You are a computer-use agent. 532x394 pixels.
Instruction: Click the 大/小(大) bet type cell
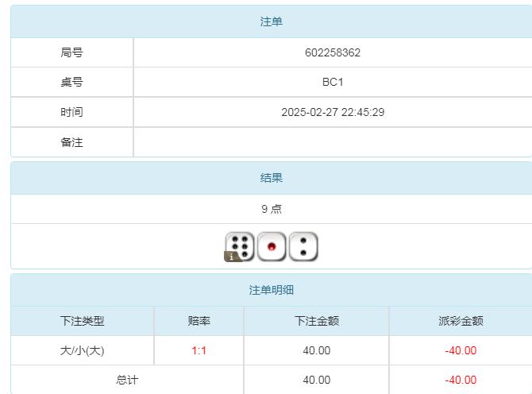point(82,350)
